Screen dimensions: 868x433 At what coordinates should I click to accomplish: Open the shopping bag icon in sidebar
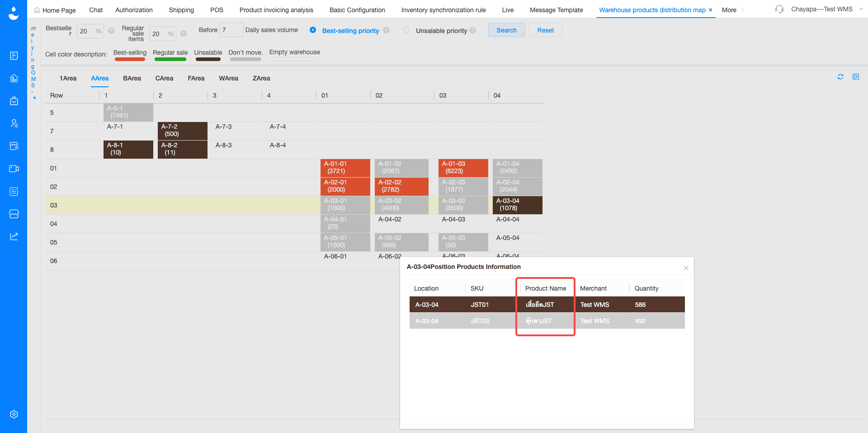14,101
